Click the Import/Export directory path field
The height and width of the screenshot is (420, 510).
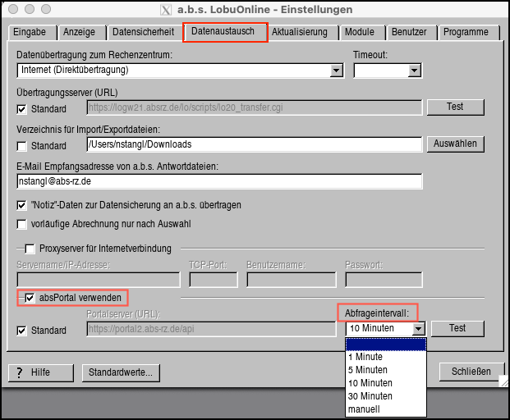coord(253,144)
